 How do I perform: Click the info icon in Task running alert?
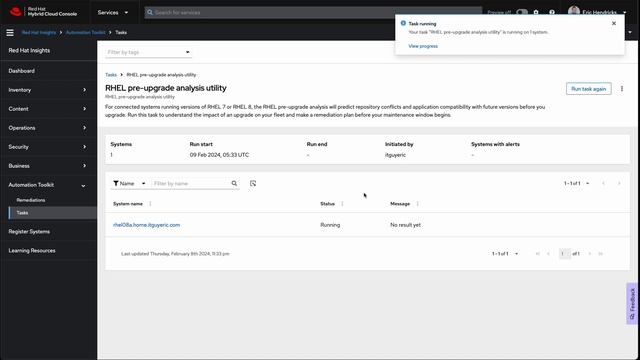(403, 23)
